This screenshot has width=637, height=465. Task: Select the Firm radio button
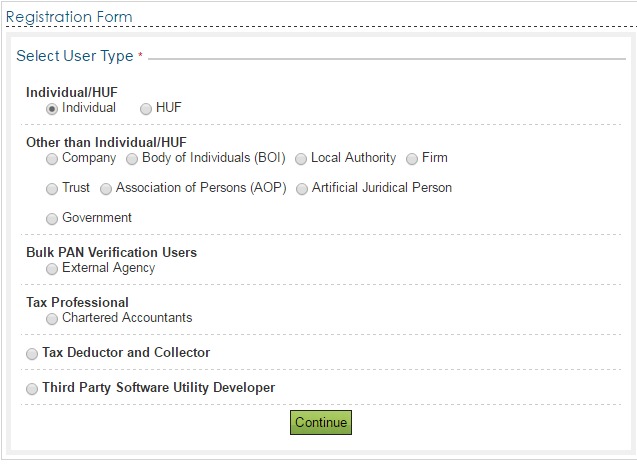[x=412, y=159]
